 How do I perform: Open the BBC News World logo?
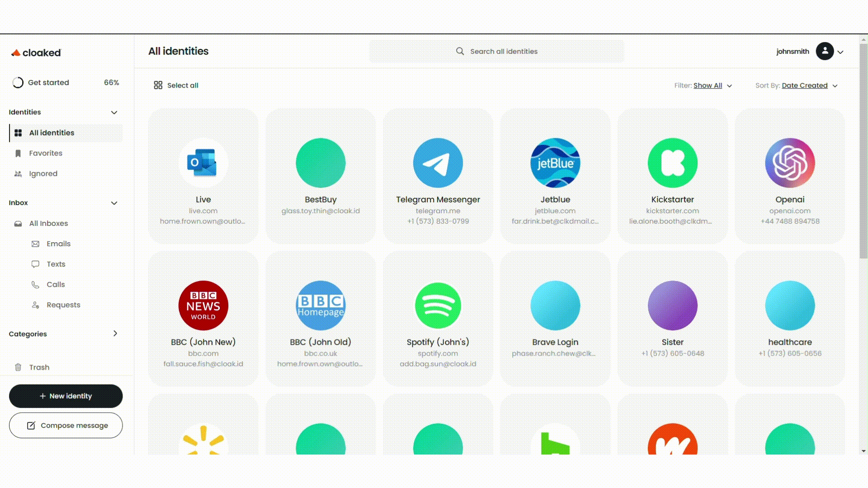coord(203,305)
